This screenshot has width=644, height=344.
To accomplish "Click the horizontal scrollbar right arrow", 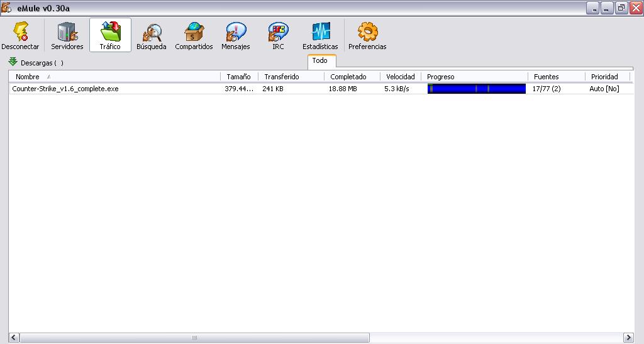I will pyautogui.click(x=628, y=338).
